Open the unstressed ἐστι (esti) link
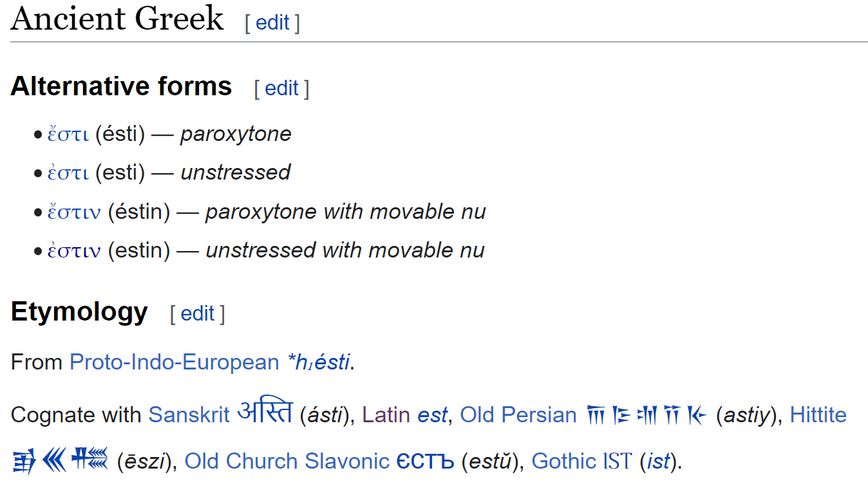The width and height of the screenshot is (868, 495). [x=68, y=173]
